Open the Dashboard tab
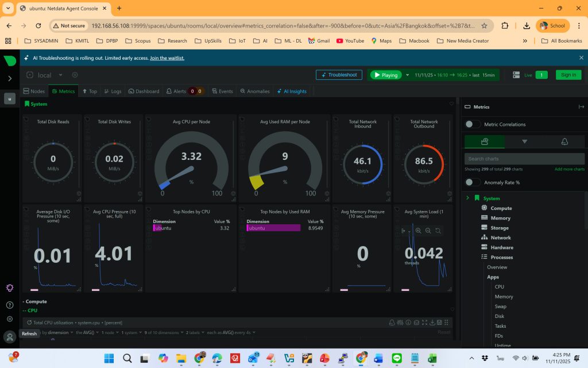588x368 pixels. click(144, 91)
